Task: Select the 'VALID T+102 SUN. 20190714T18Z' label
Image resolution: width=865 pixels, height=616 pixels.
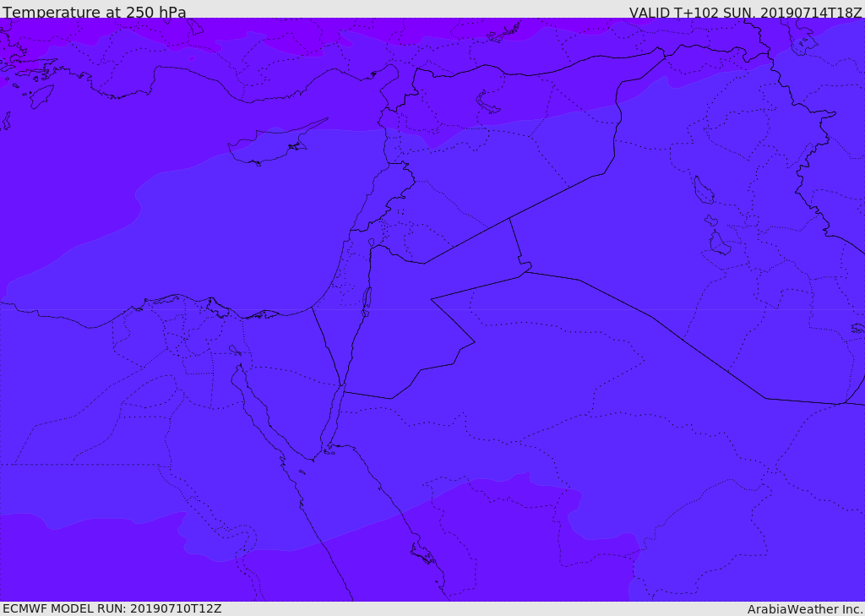Action: [745, 13]
